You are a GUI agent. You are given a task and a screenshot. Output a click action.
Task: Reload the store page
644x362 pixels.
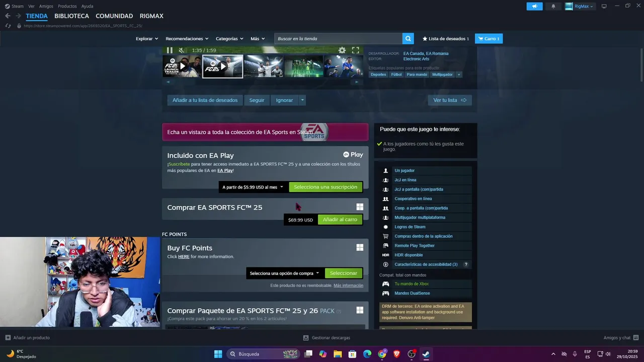pos(8,26)
